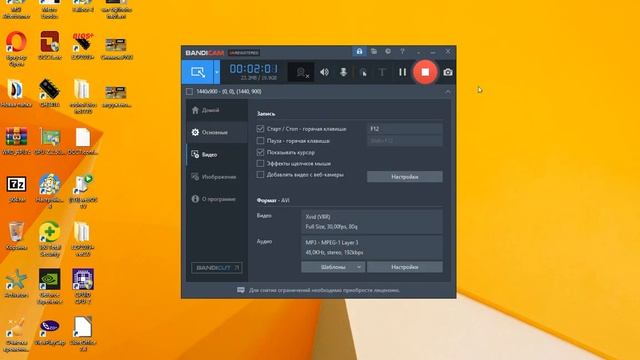
Task: Select the gear General tab in sidebar
Action: point(217,132)
